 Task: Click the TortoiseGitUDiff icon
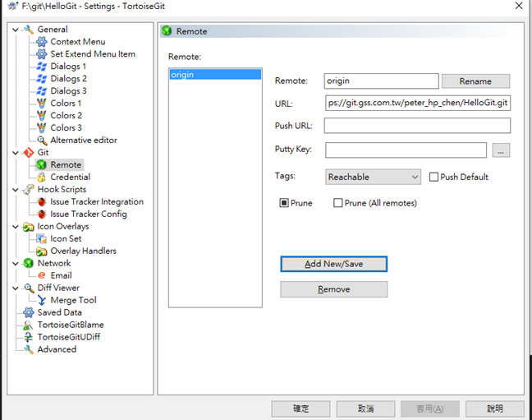pos(29,337)
